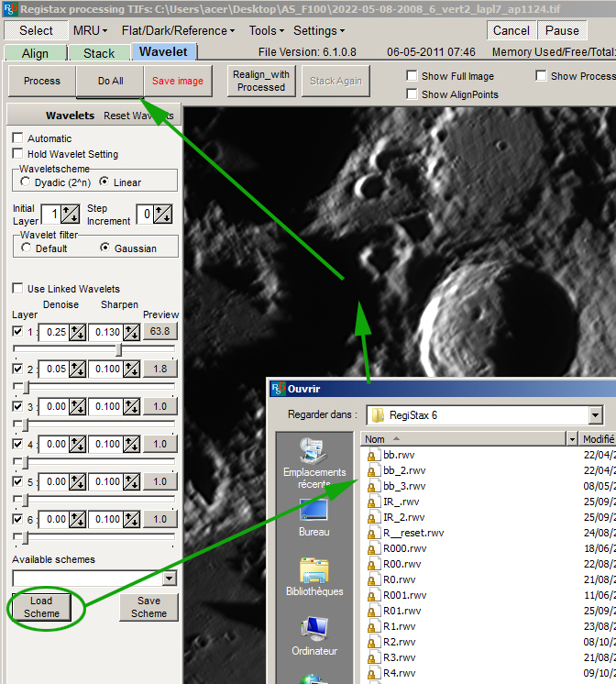Click the Select menu button
This screenshot has width=616, height=684.
tap(36, 30)
